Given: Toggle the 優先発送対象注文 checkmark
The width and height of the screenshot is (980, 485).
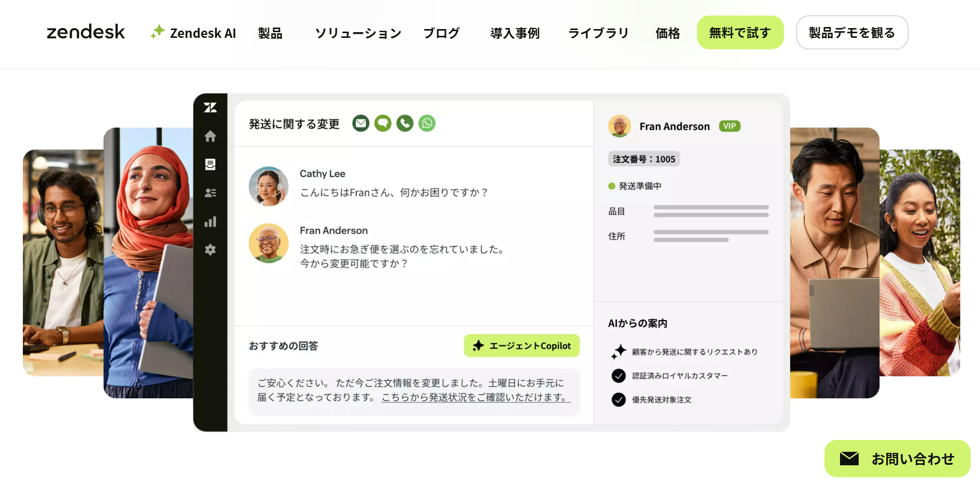Looking at the screenshot, I should click(619, 400).
